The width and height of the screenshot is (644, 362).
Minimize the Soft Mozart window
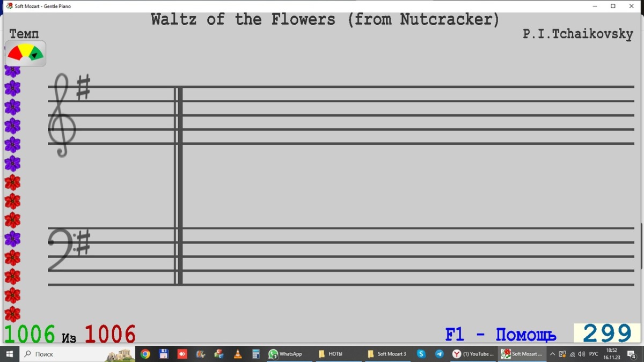coord(595,6)
